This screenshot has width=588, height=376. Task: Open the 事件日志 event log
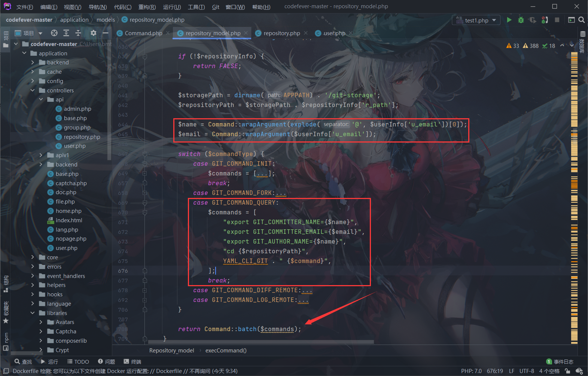coord(560,361)
